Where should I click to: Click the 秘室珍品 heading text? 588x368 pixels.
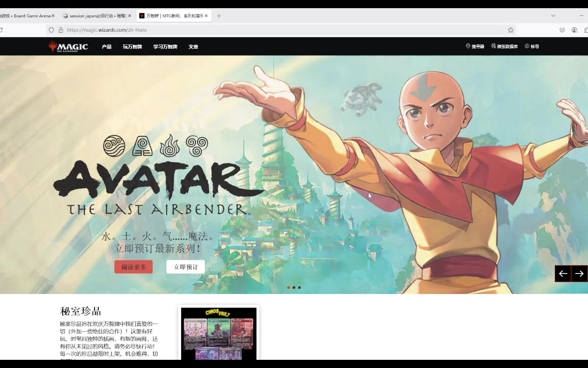pos(81,311)
